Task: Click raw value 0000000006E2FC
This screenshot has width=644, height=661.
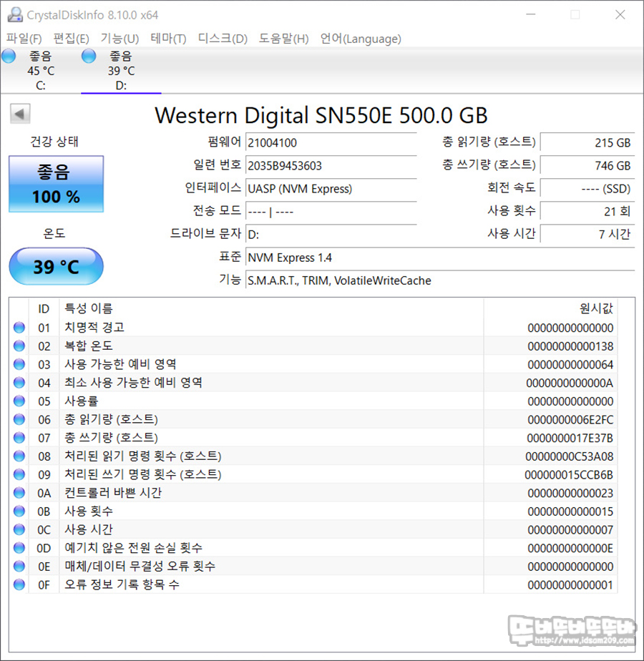Action: (570, 420)
